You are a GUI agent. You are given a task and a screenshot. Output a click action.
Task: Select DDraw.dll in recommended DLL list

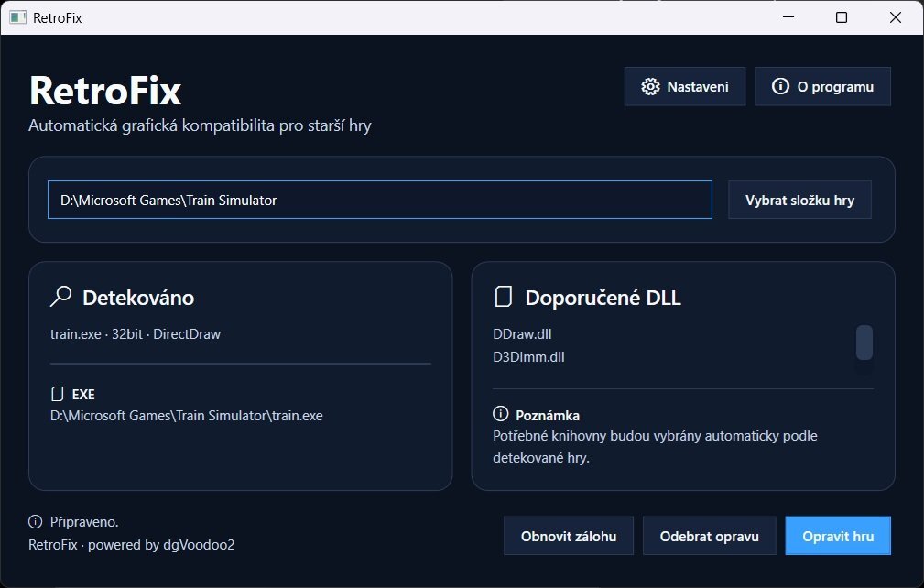coord(522,334)
